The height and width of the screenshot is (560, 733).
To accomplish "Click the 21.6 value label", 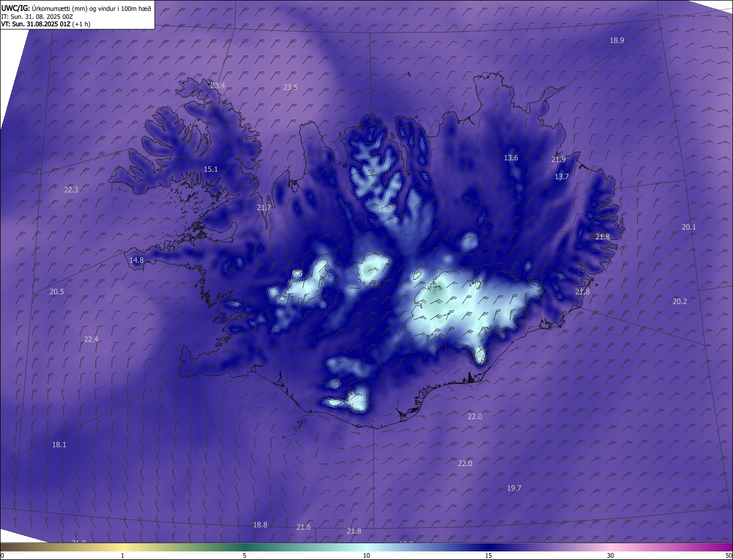I will tap(304, 527).
